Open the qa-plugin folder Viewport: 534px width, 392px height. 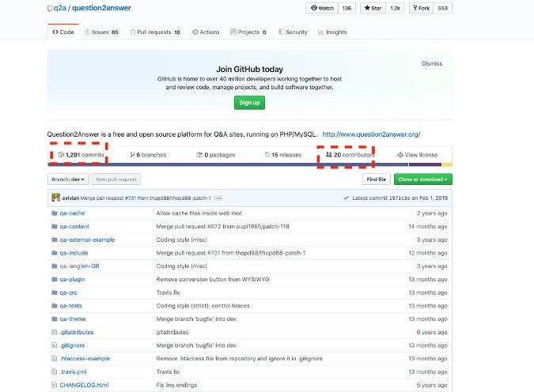click(72, 279)
